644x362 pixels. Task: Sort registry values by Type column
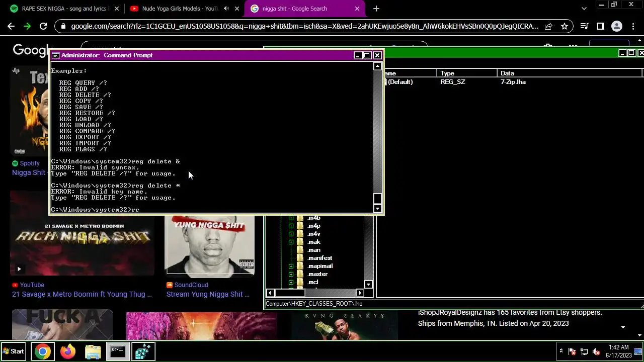(466, 73)
